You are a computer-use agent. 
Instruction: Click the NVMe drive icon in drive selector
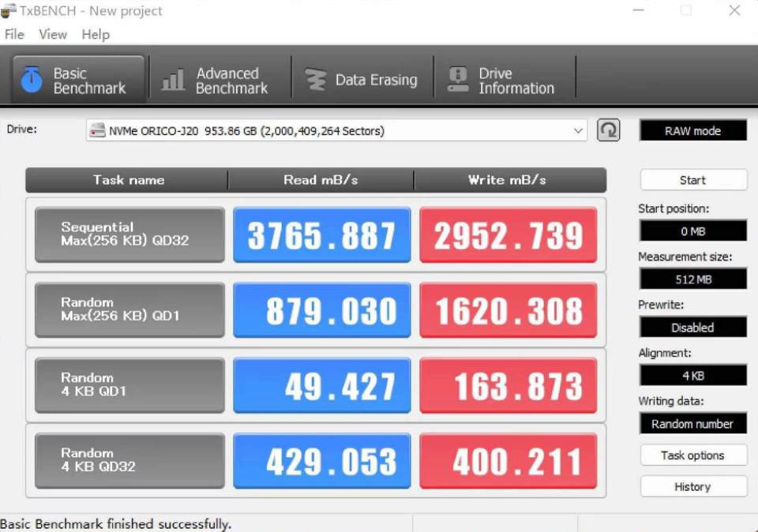[98, 130]
